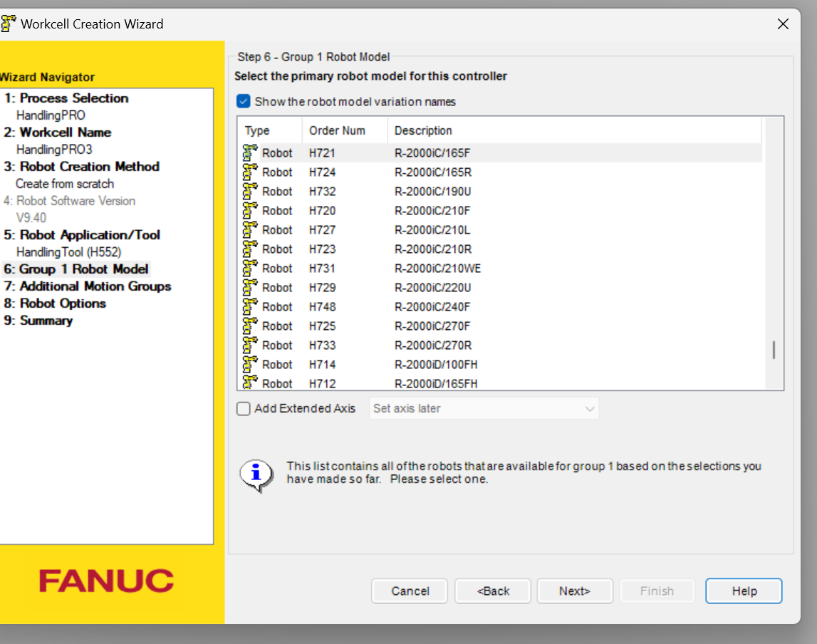Viewport: 817px width, 644px height.
Task: Select description R-2000iC/165F
Action: [x=432, y=153]
